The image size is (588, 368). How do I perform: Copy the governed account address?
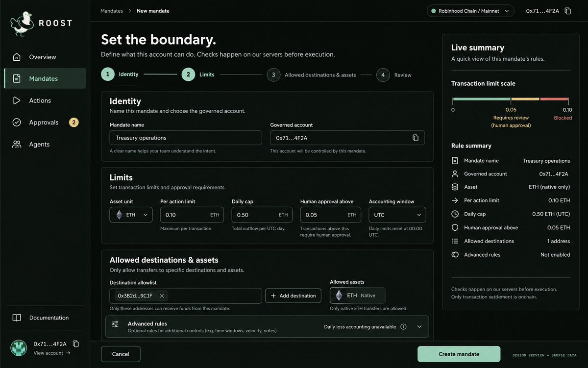pyautogui.click(x=416, y=138)
